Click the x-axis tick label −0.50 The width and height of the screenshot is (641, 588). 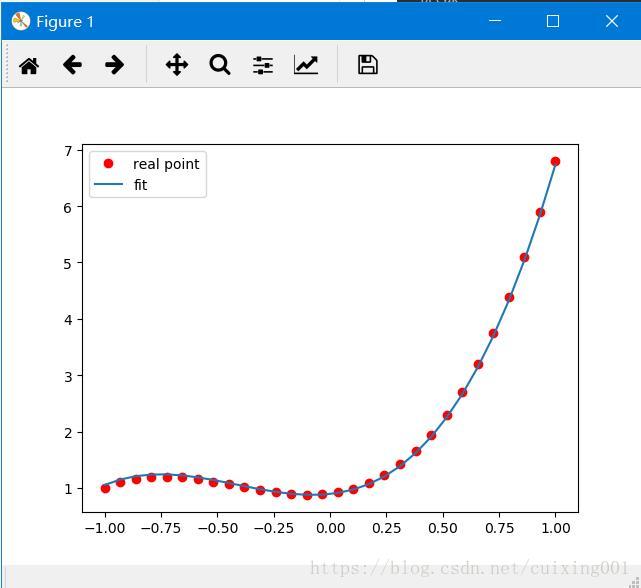coord(217,528)
